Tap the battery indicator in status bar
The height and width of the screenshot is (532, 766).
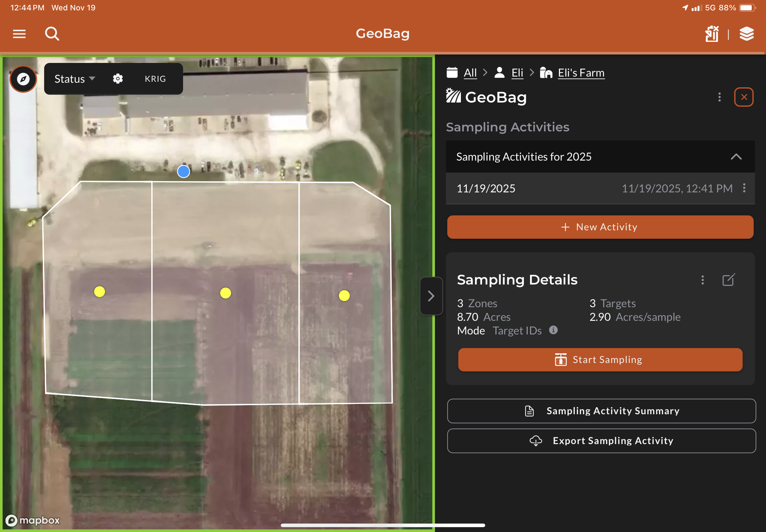[x=747, y=8]
